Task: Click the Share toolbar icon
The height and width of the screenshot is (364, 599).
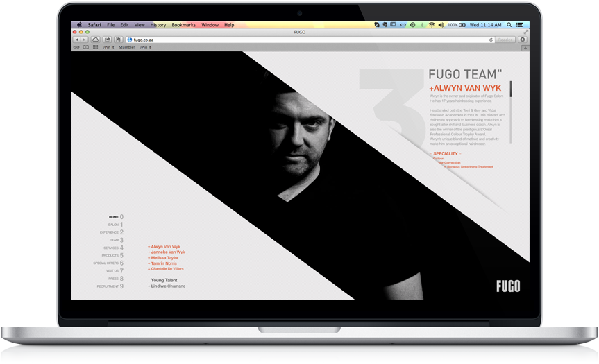Action: [x=108, y=40]
